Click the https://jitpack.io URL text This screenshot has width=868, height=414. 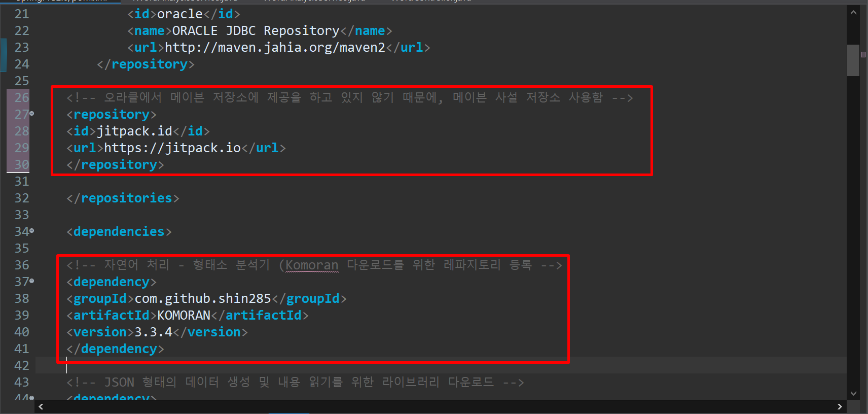tap(172, 148)
